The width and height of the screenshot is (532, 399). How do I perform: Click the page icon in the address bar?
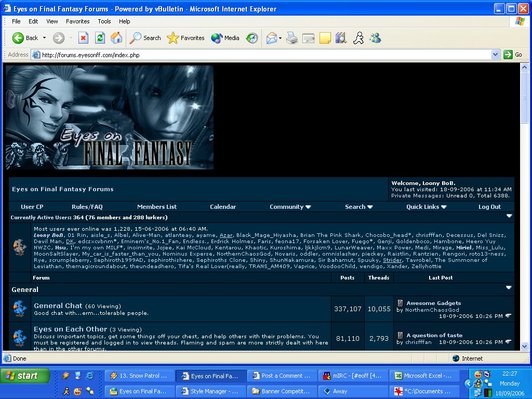36,55
